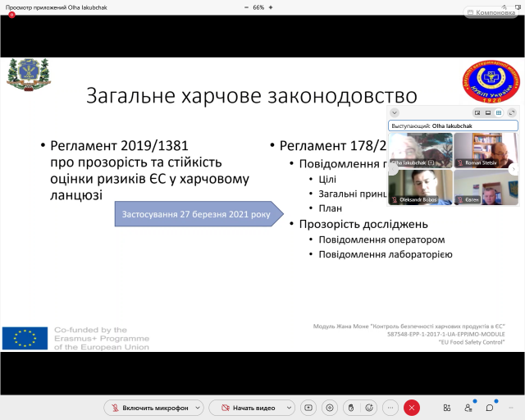
Task: Open the chat panel
Action: coord(490,408)
